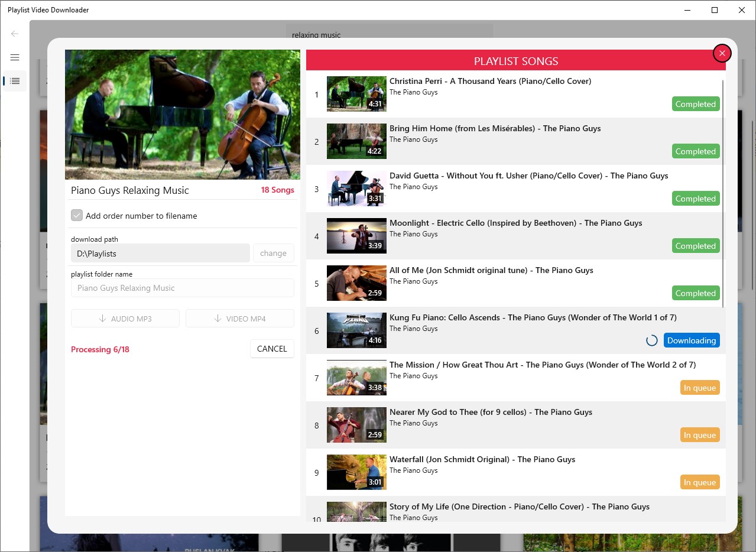The image size is (756, 552).
Task: Maximize the Playlist Video Downloader window
Action: click(715, 10)
